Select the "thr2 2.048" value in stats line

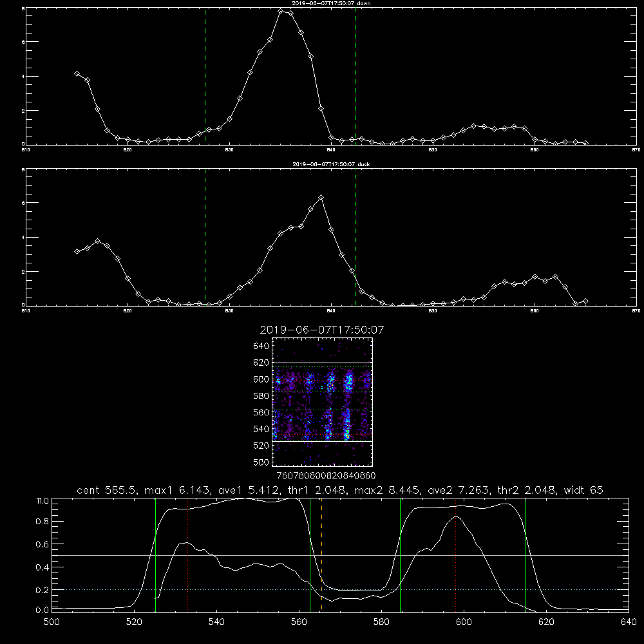[527, 490]
